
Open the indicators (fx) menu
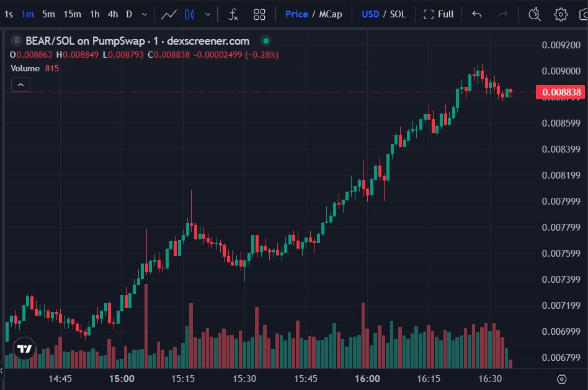tap(233, 14)
